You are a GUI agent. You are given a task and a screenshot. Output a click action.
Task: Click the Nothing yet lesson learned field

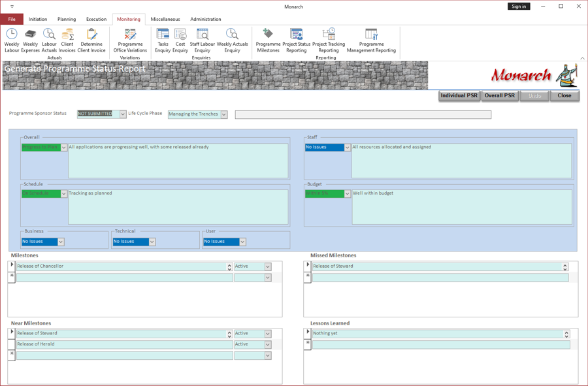[440, 334]
